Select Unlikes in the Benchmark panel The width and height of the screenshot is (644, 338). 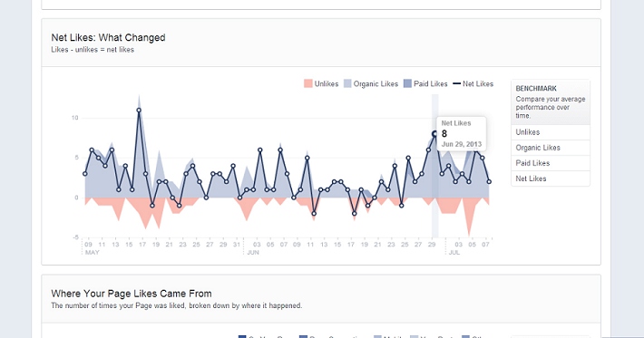pos(551,132)
